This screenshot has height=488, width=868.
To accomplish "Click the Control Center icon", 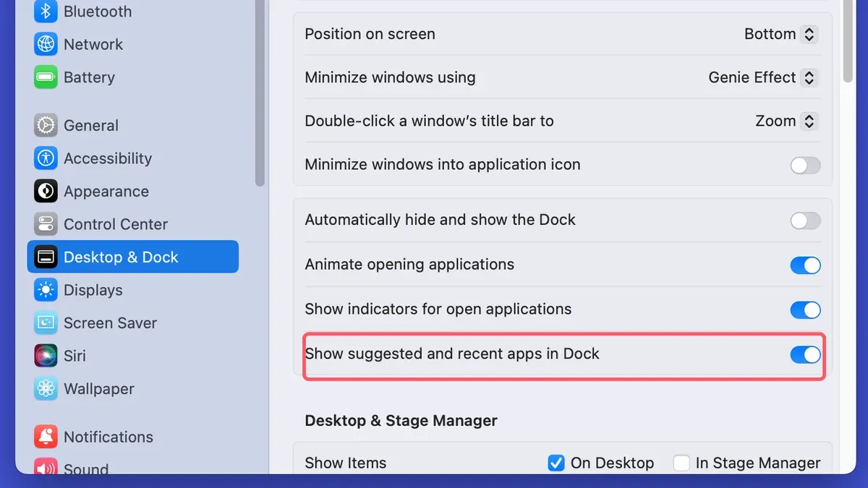I will 46,224.
